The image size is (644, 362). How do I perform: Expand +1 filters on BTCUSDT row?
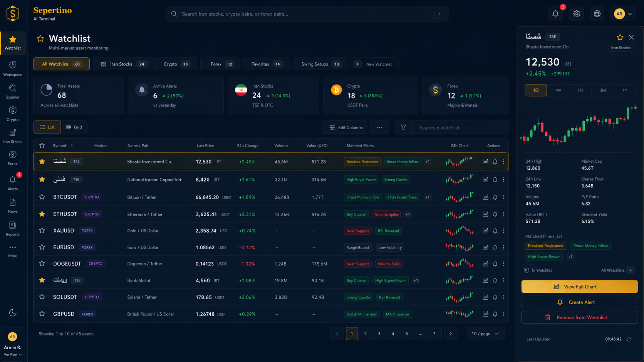428,197
